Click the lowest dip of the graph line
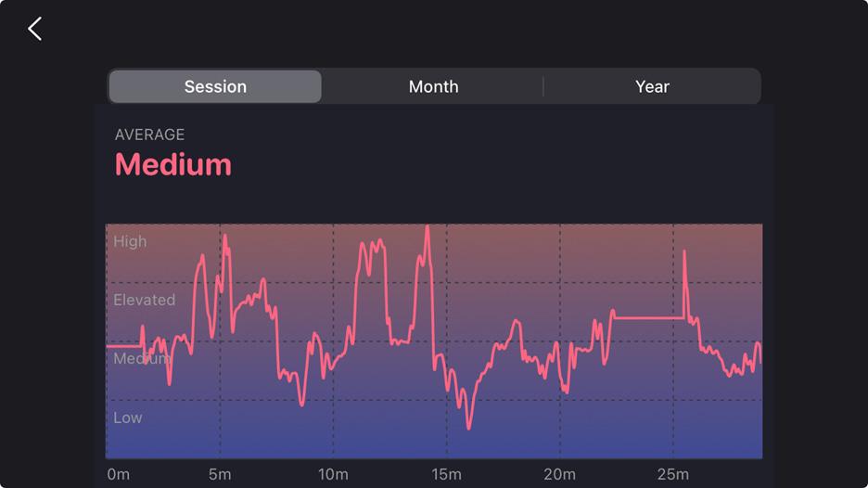 tap(469, 428)
